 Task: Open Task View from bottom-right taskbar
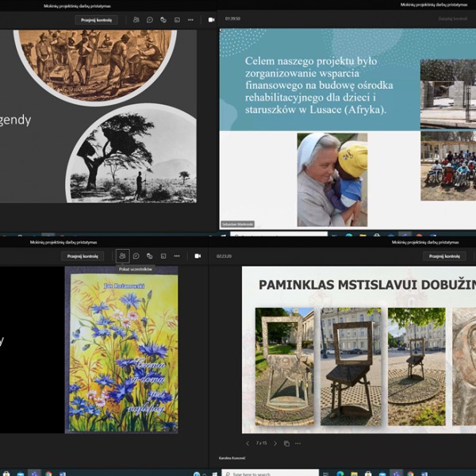[x=326, y=474]
